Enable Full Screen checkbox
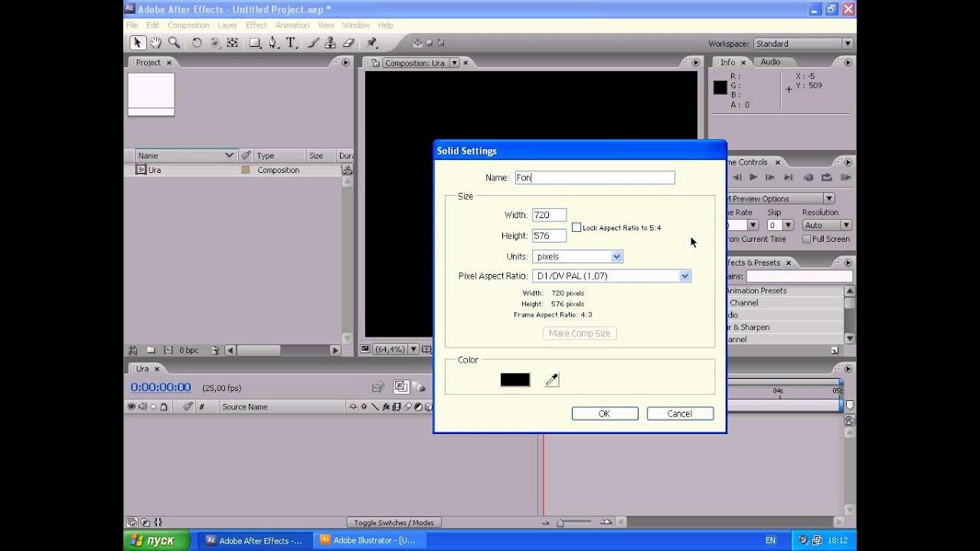Image resolution: width=980 pixels, height=551 pixels. click(806, 239)
